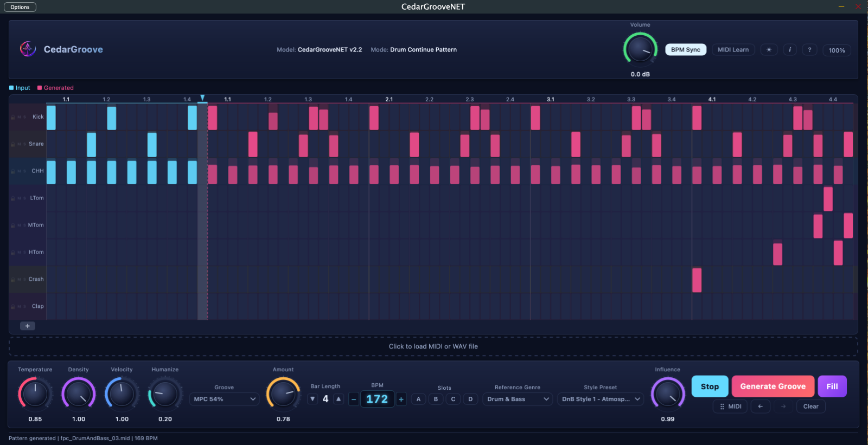Toggle the brightness theme sun icon
The image size is (868, 445).
pos(769,50)
